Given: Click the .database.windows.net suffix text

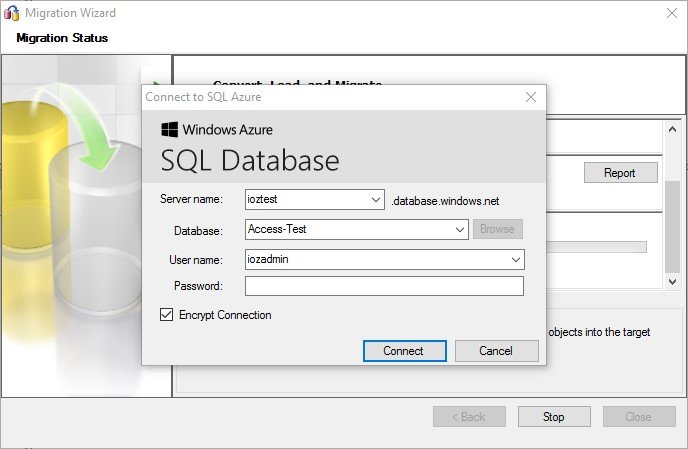Looking at the screenshot, I should [x=445, y=201].
